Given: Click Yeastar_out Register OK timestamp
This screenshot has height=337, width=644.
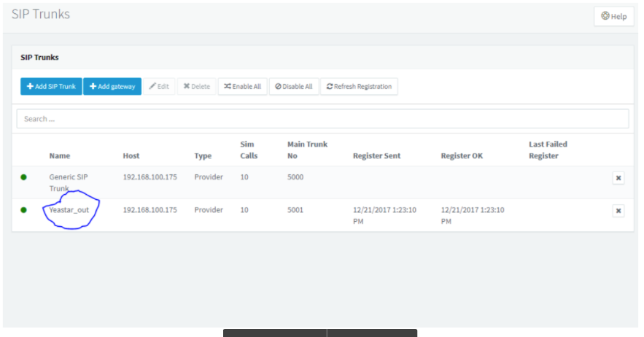Looking at the screenshot, I should pyautogui.click(x=473, y=215).
